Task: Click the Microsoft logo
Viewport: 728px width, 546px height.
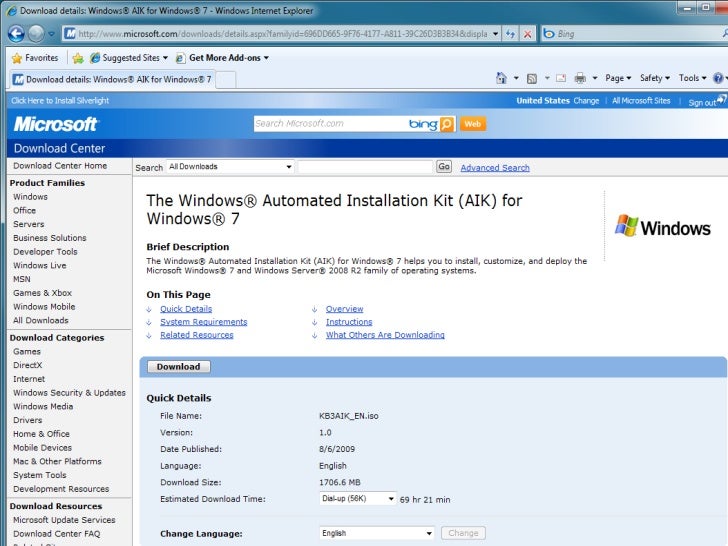Action: pos(55,124)
